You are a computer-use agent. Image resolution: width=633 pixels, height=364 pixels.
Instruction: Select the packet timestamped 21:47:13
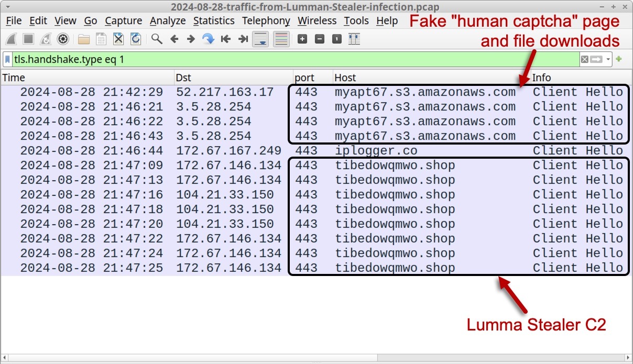[x=316, y=180]
